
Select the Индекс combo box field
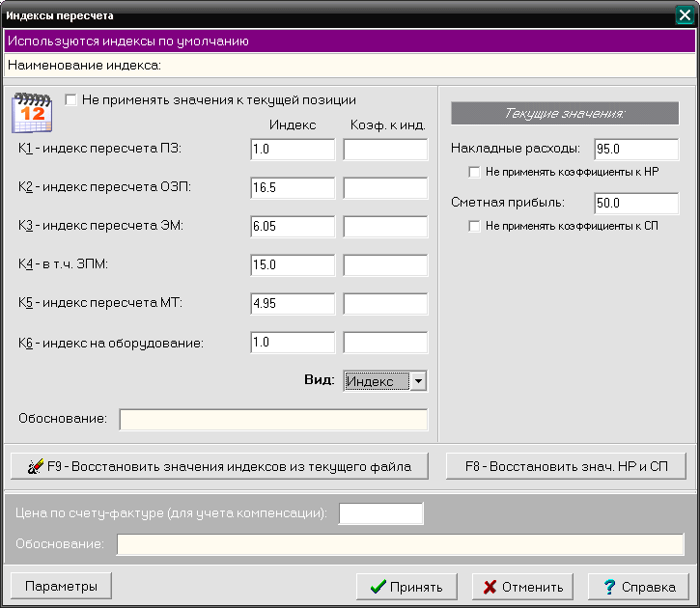(x=377, y=381)
